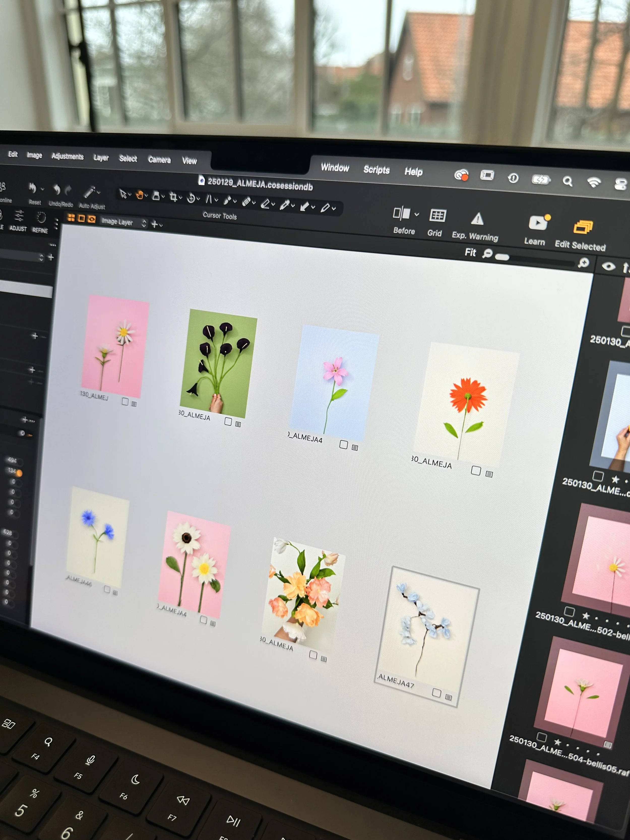Click the Reset adjustments icon
The height and width of the screenshot is (840, 630).
click(33, 188)
